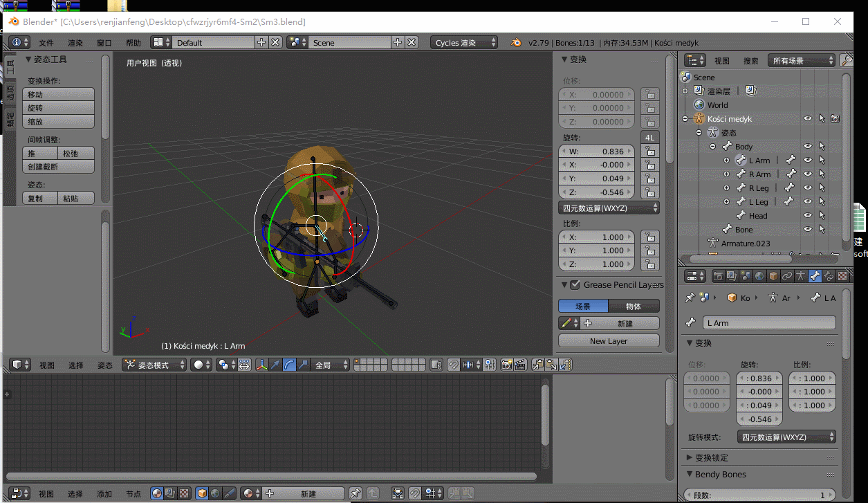
Task: Click the 旋转 button in pose tools
Action: (x=59, y=108)
